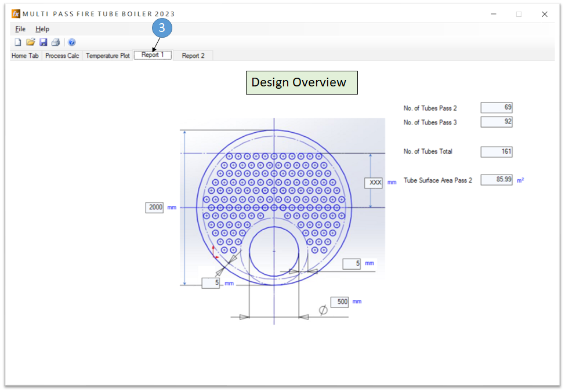The image size is (565, 392).
Task: Click the 2000 mm shell diameter field
Action: coord(154,208)
